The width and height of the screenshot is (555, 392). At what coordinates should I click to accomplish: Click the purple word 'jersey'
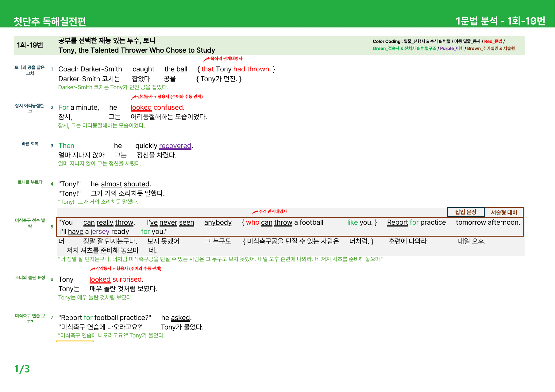pyautogui.click(x=100, y=232)
